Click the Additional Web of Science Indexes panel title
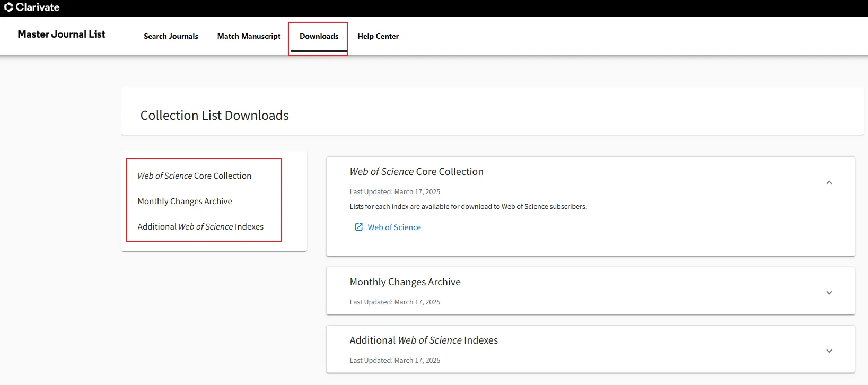868x385 pixels. (423, 340)
